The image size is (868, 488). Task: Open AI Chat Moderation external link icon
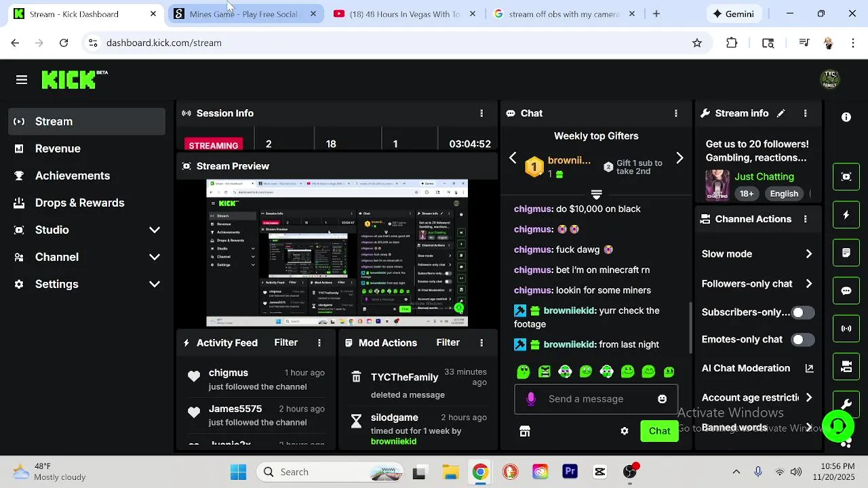click(809, 368)
